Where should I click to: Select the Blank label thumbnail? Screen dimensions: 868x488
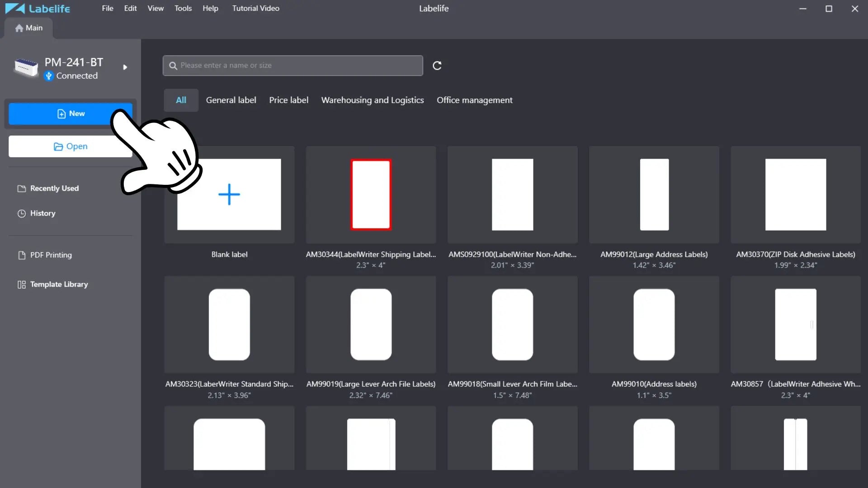(229, 195)
